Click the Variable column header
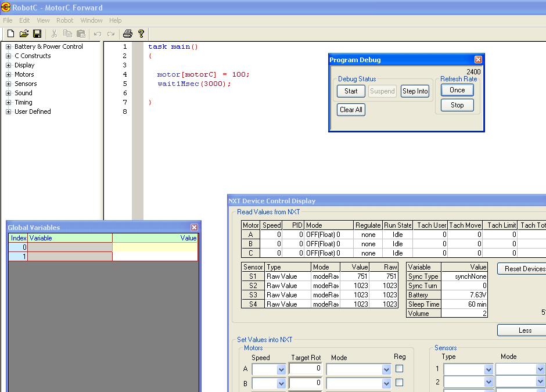Screen dimensions: 546x392 [x=70, y=238]
